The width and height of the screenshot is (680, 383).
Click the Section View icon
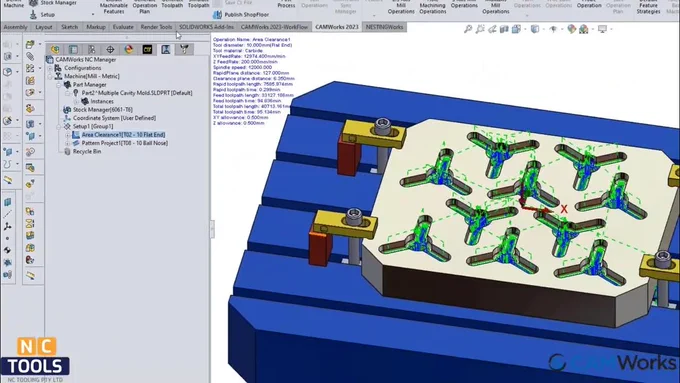pos(504,29)
